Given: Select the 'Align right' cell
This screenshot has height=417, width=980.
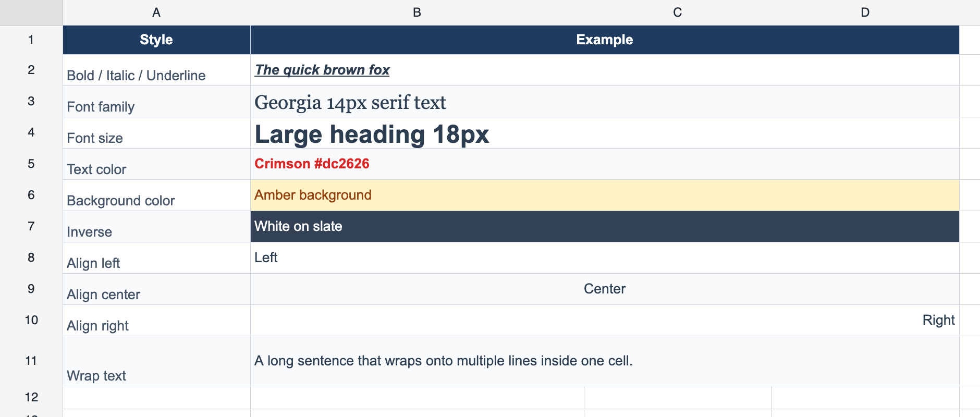Looking at the screenshot, I should click(156, 320).
